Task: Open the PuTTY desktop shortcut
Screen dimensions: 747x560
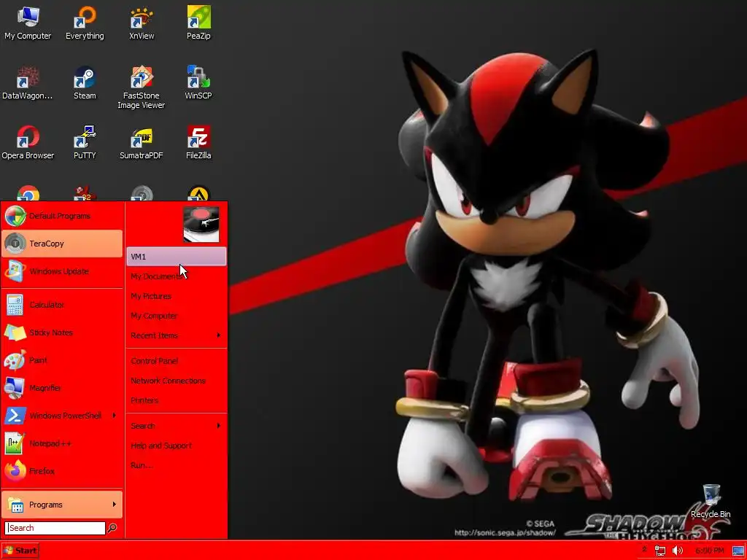Action: tap(85, 142)
